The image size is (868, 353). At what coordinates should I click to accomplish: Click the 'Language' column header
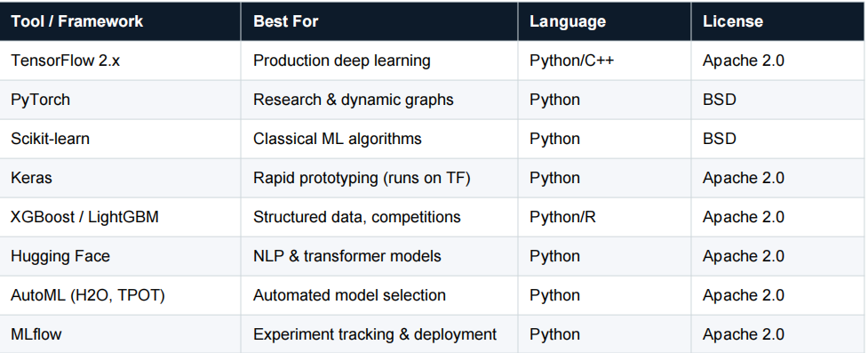[604, 21]
